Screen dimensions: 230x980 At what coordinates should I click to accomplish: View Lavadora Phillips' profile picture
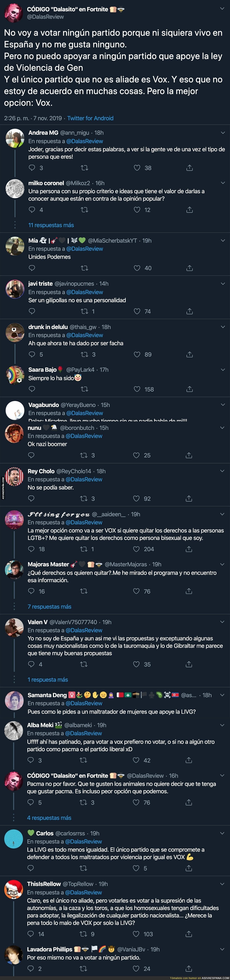tap(14, 954)
